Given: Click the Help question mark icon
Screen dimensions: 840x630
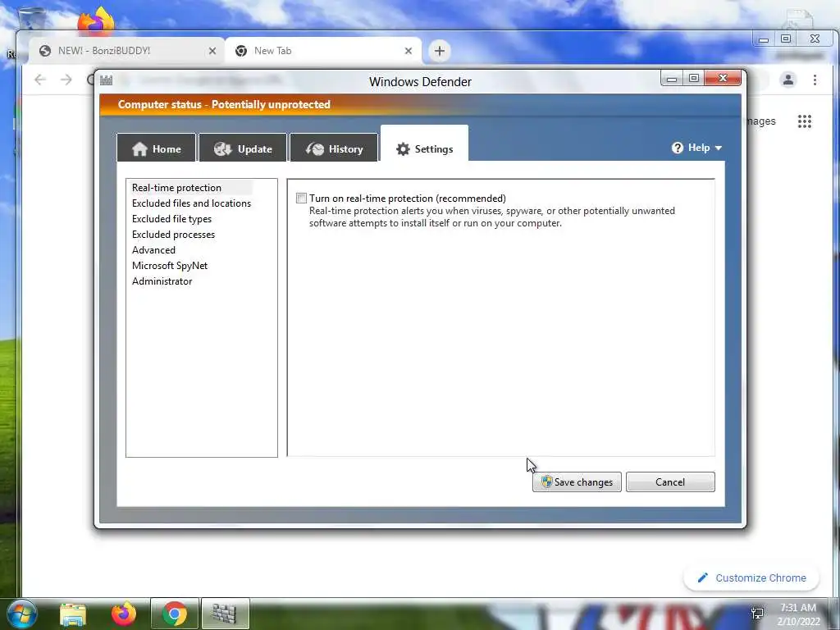Looking at the screenshot, I should [677, 148].
